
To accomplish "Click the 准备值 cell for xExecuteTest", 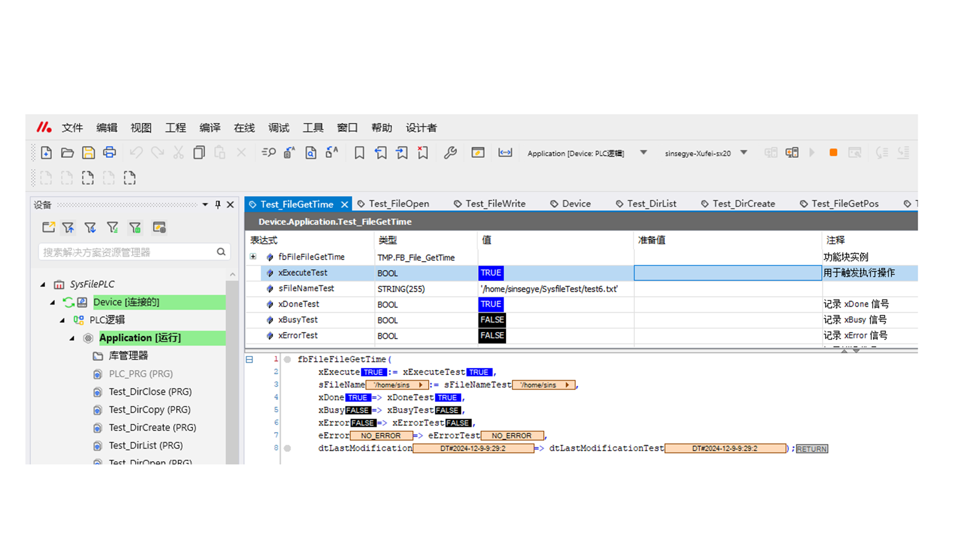I will tap(728, 273).
